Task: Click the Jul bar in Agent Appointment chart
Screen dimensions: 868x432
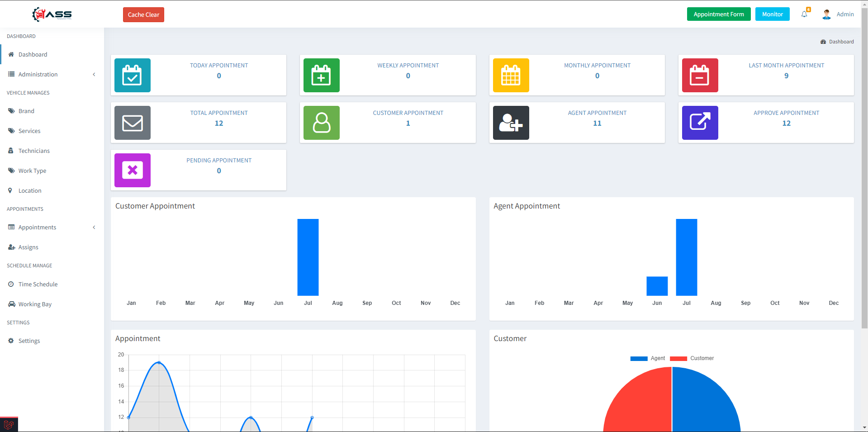Action: tap(687, 257)
